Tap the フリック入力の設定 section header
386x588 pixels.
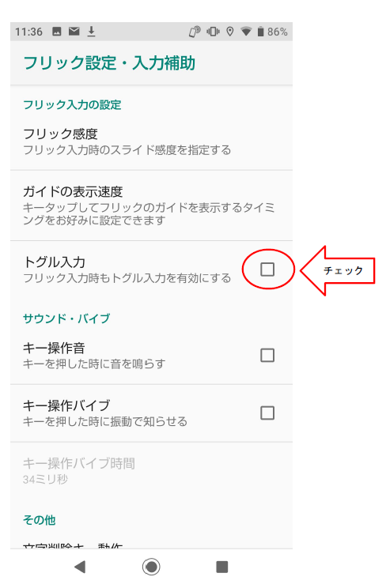pyautogui.click(x=72, y=104)
